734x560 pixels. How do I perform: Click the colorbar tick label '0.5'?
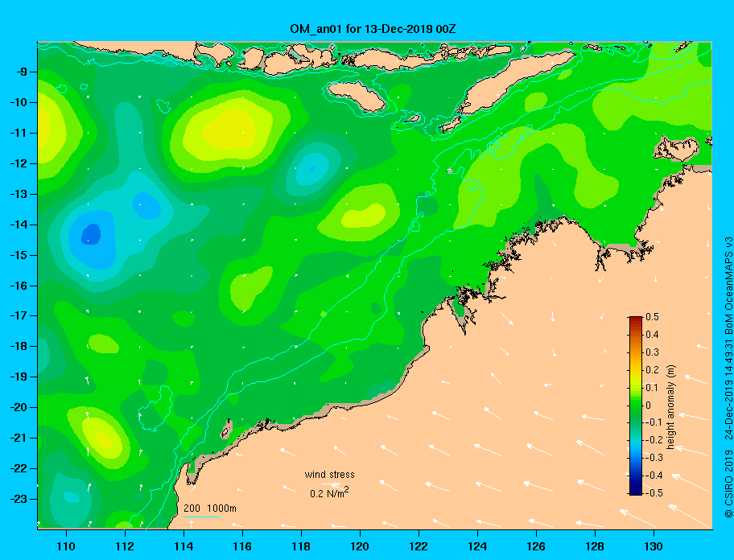coord(652,317)
